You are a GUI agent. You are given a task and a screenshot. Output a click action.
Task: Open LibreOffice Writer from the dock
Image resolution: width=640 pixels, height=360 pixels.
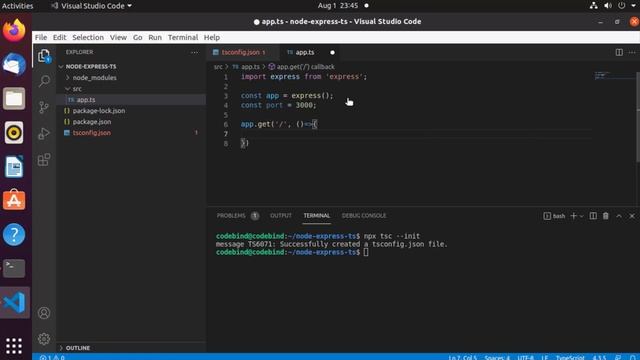click(14, 167)
